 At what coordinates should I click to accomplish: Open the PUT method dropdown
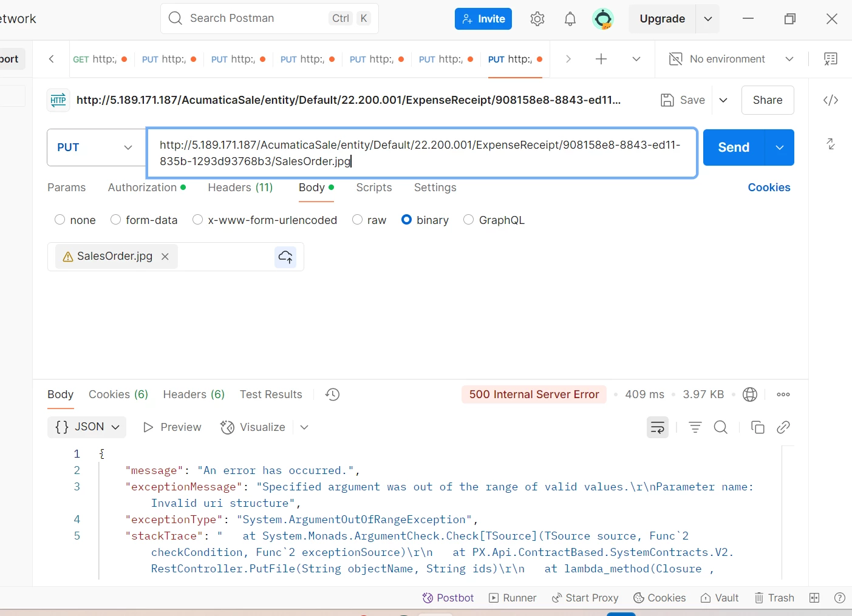[96, 147]
